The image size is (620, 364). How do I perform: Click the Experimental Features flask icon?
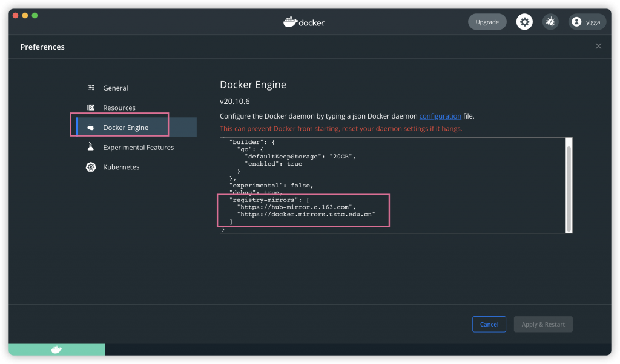click(91, 147)
